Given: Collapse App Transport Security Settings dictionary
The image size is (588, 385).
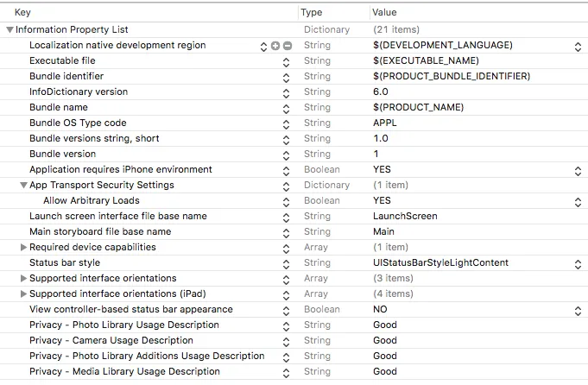Looking at the screenshot, I should tap(23, 186).
